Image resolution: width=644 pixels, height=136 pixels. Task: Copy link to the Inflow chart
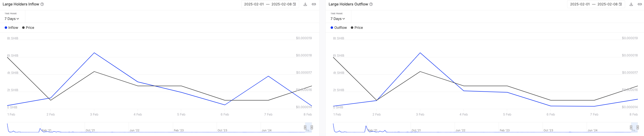(x=314, y=4)
